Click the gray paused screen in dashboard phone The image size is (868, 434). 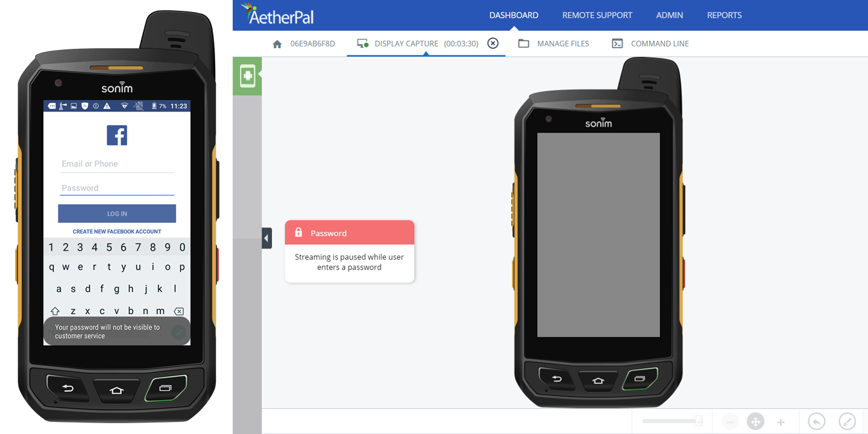599,235
